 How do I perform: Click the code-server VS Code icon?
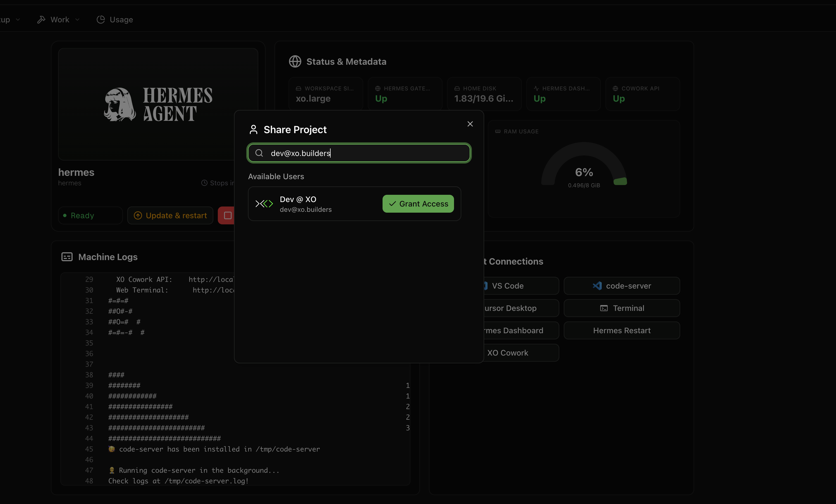tap(597, 285)
